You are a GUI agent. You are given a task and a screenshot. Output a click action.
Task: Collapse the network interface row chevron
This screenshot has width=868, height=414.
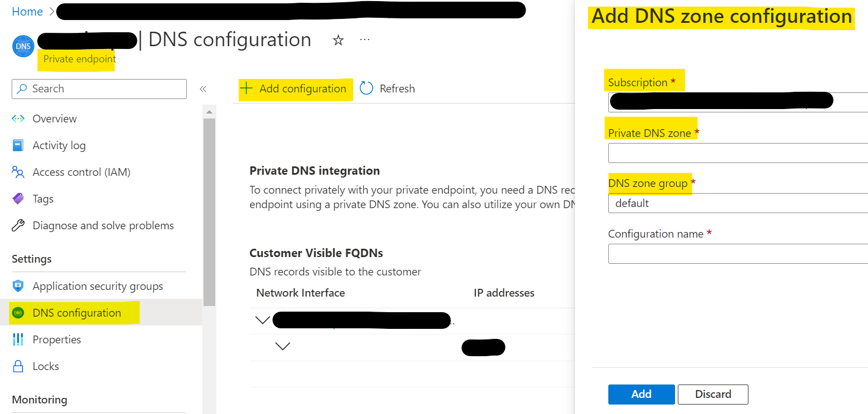click(x=262, y=320)
